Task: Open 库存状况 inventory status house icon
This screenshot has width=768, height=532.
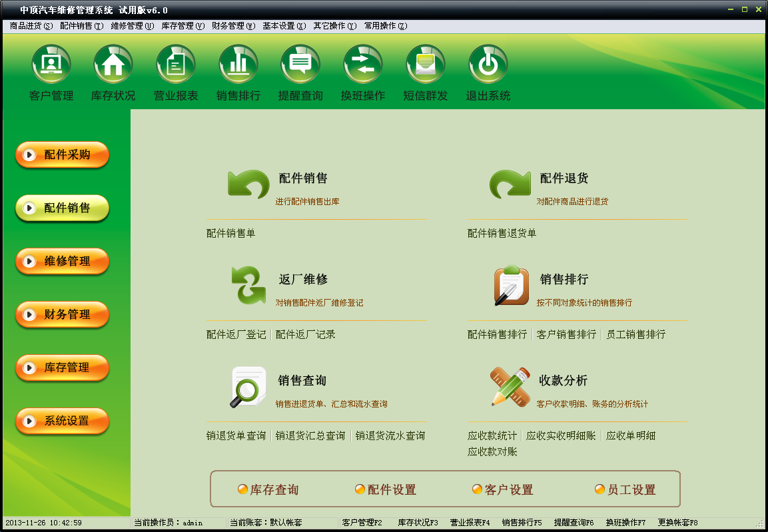Action: 113,64
